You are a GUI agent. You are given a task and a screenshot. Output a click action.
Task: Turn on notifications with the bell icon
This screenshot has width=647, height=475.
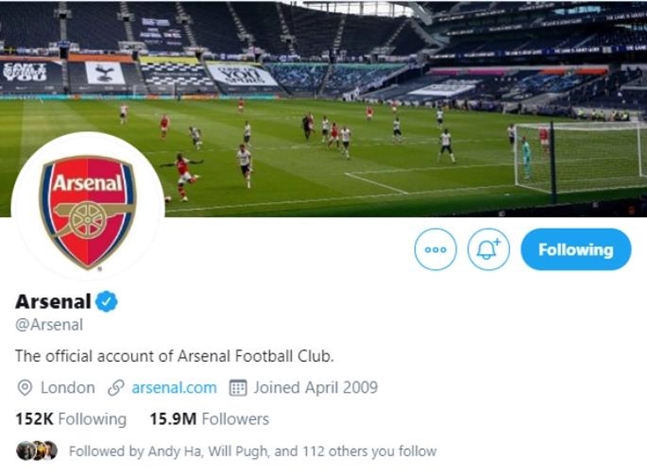488,250
